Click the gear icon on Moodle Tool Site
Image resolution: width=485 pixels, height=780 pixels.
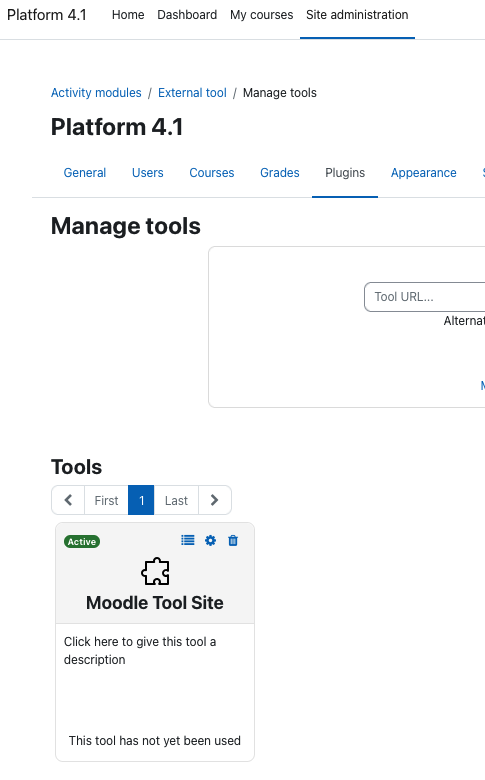[x=210, y=540]
